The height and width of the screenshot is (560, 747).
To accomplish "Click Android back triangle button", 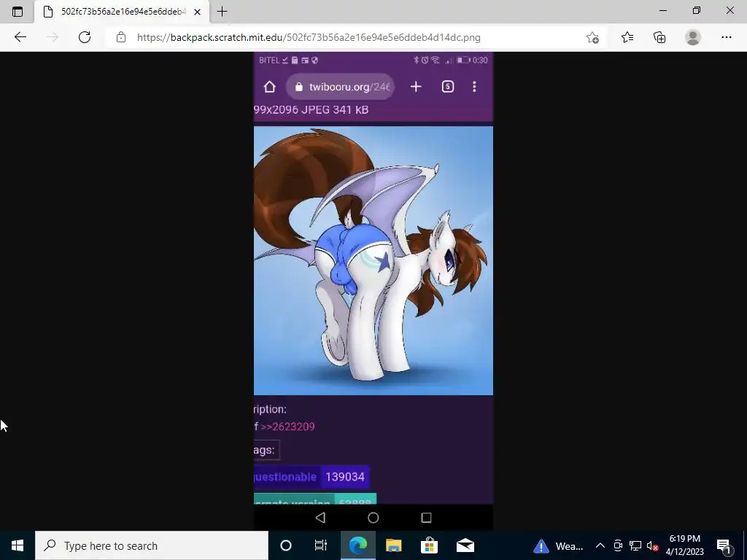I will click(321, 518).
